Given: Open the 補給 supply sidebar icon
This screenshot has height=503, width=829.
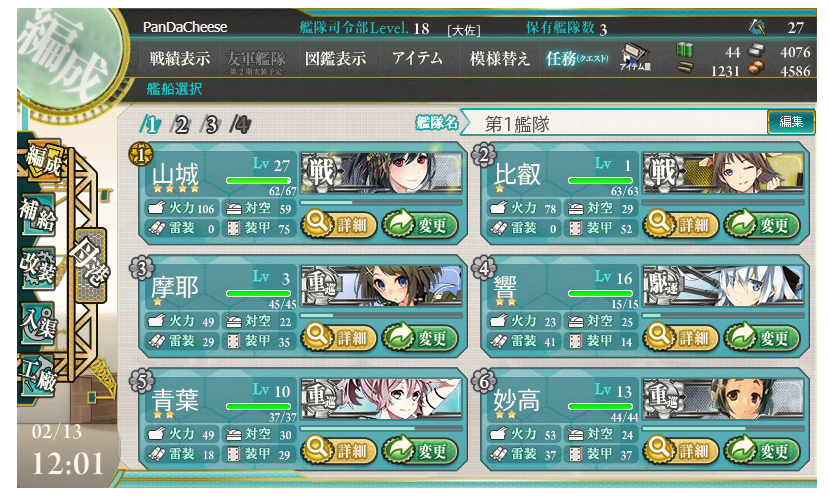Looking at the screenshot, I should [38, 214].
